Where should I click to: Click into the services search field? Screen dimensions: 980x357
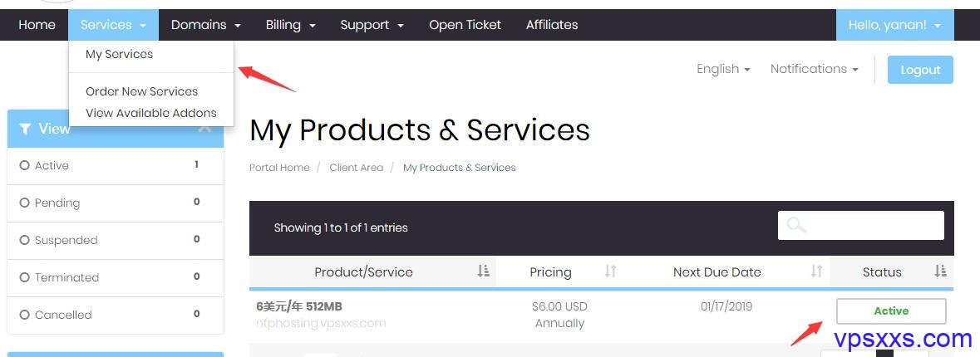click(860, 225)
